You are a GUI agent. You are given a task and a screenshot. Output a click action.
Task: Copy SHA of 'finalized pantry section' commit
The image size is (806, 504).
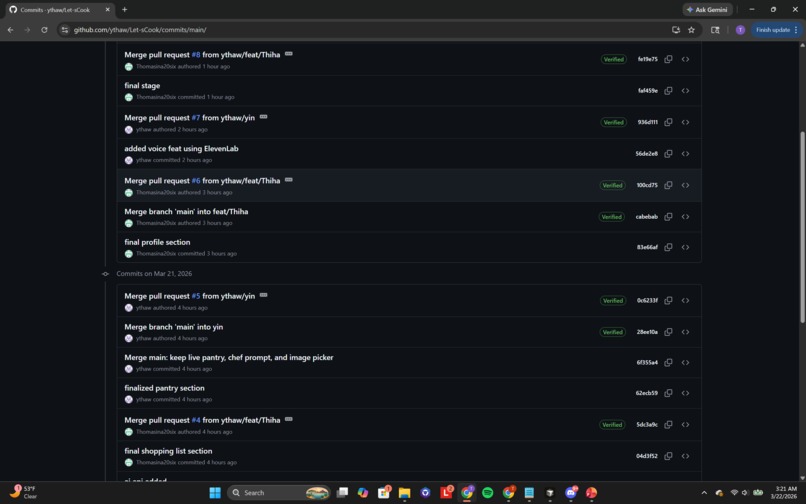point(668,393)
